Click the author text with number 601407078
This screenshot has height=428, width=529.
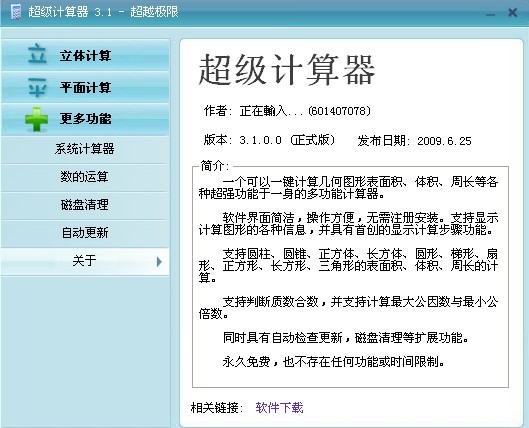point(287,111)
